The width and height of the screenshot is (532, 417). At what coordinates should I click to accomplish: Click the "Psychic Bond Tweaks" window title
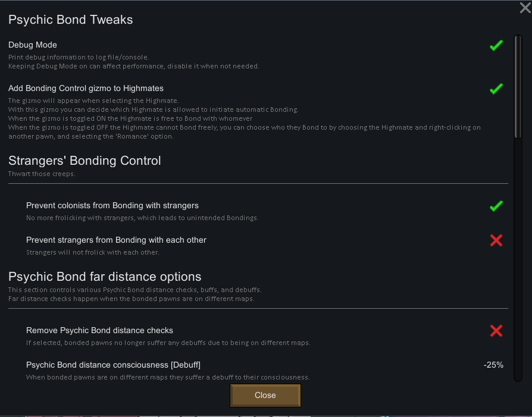pos(70,20)
